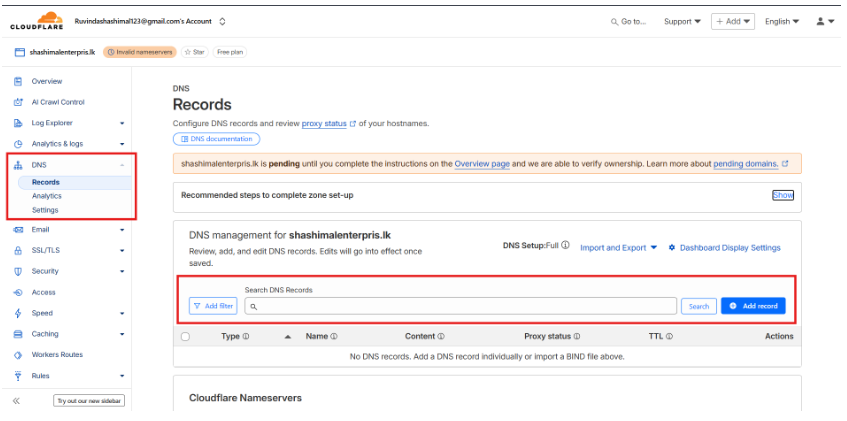Viewport: 847px width, 421px height.
Task: Click the Workers Routes icon
Action: (x=18, y=355)
